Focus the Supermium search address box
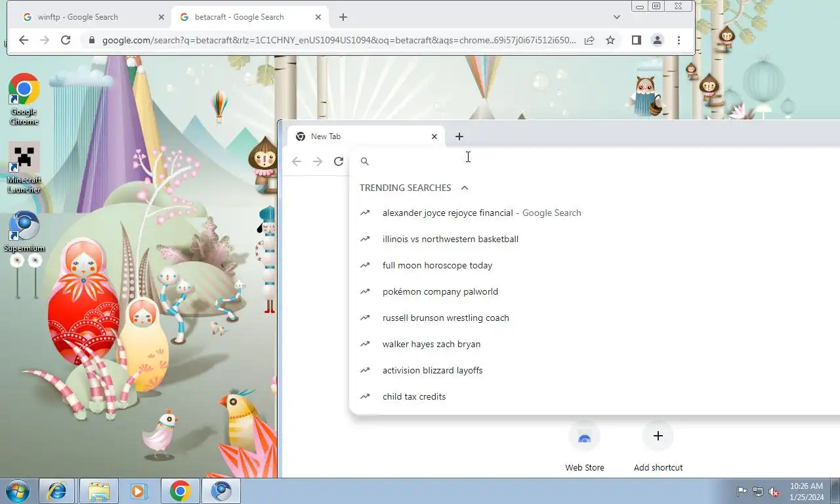 point(595,161)
